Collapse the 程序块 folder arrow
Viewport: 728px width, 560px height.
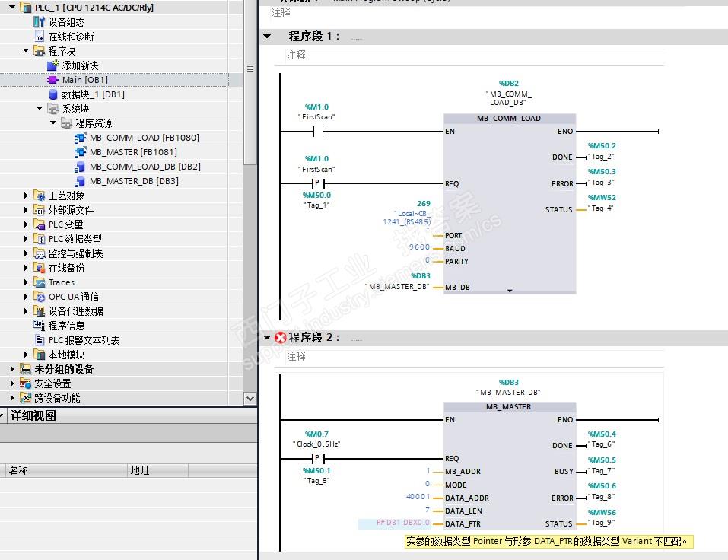(26, 51)
